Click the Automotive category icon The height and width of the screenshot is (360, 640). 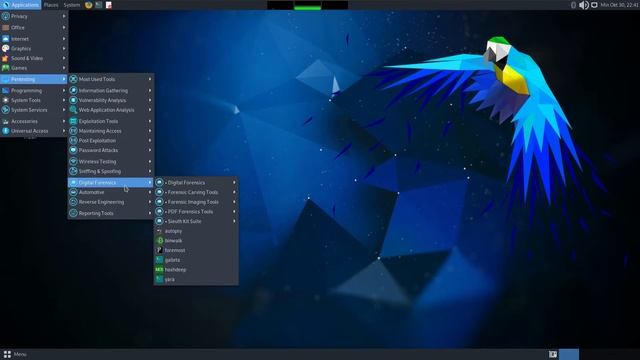73,192
